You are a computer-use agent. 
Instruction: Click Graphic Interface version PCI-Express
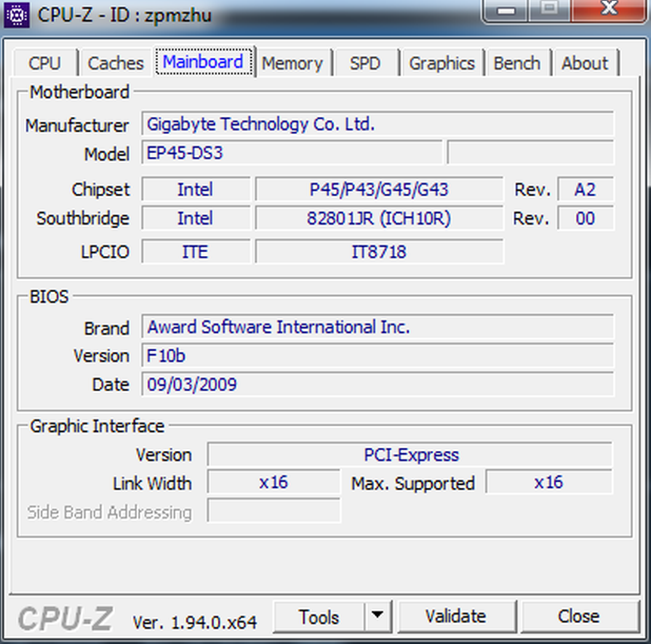(x=410, y=455)
